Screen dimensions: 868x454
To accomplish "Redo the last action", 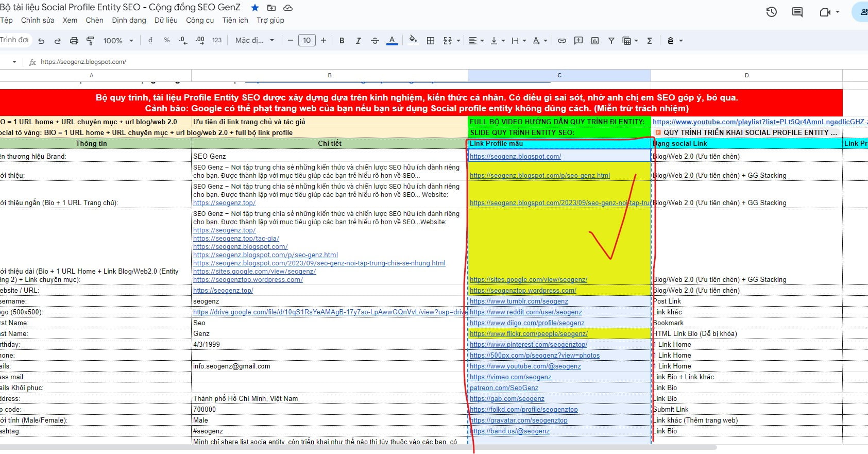I will tap(58, 41).
